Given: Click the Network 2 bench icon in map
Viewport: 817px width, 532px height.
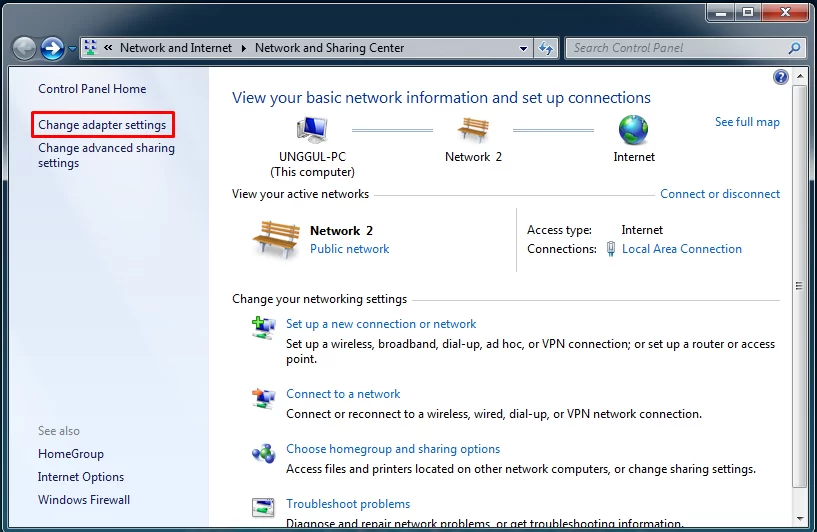Looking at the screenshot, I should pos(473,130).
